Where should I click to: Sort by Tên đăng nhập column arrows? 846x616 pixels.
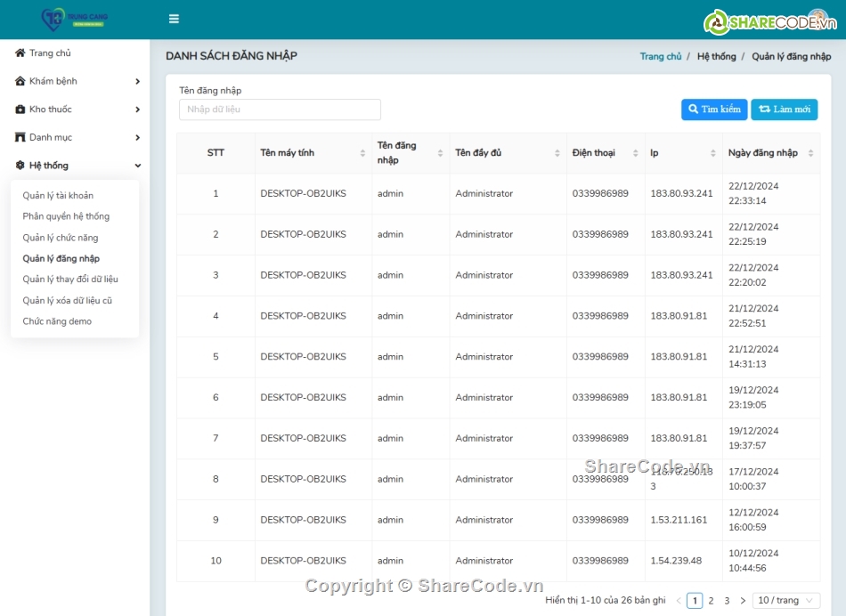pyautogui.click(x=440, y=153)
